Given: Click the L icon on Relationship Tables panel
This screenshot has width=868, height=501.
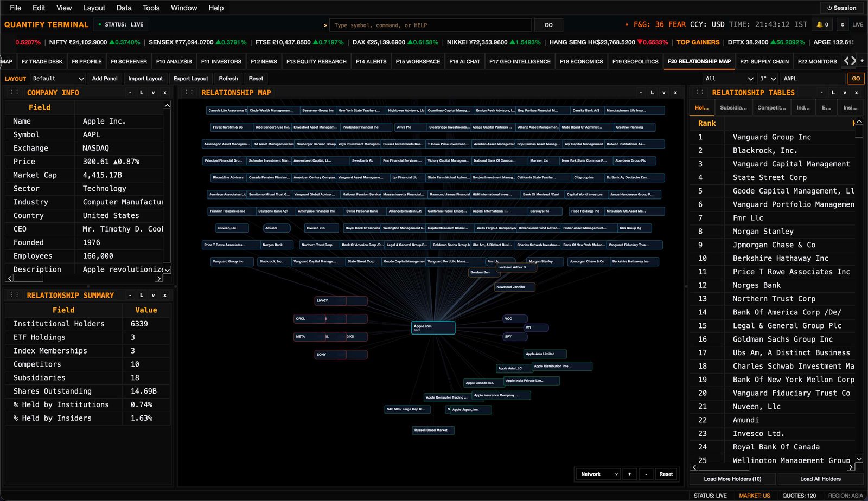Looking at the screenshot, I should click(833, 93).
